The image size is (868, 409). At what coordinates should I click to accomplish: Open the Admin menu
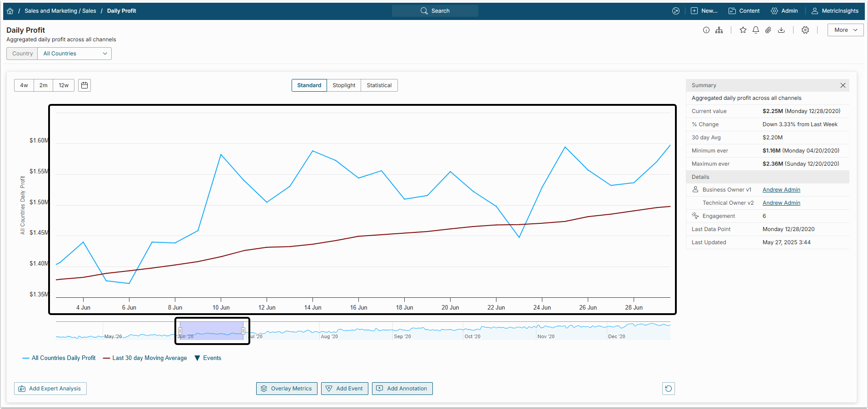(x=784, y=11)
